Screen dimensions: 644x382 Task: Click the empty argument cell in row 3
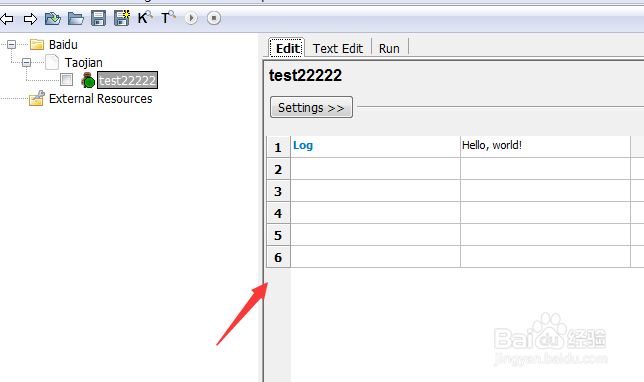click(545, 191)
